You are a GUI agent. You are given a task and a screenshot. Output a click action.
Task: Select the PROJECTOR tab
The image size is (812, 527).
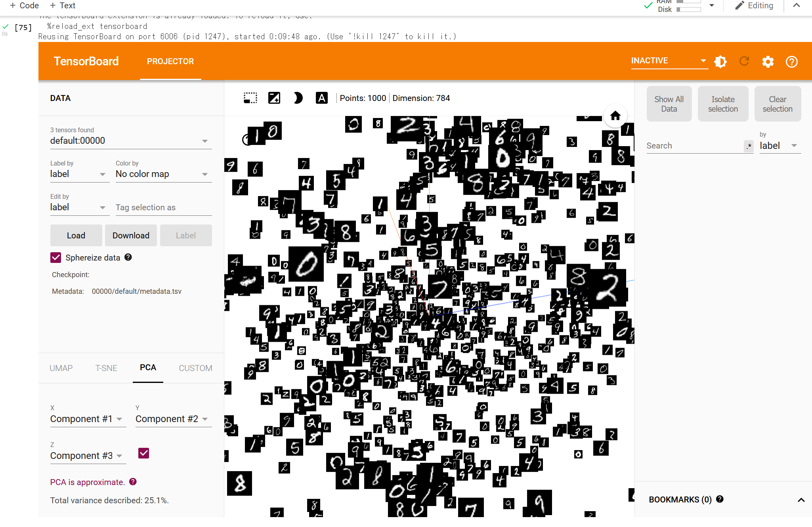tap(170, 61)
